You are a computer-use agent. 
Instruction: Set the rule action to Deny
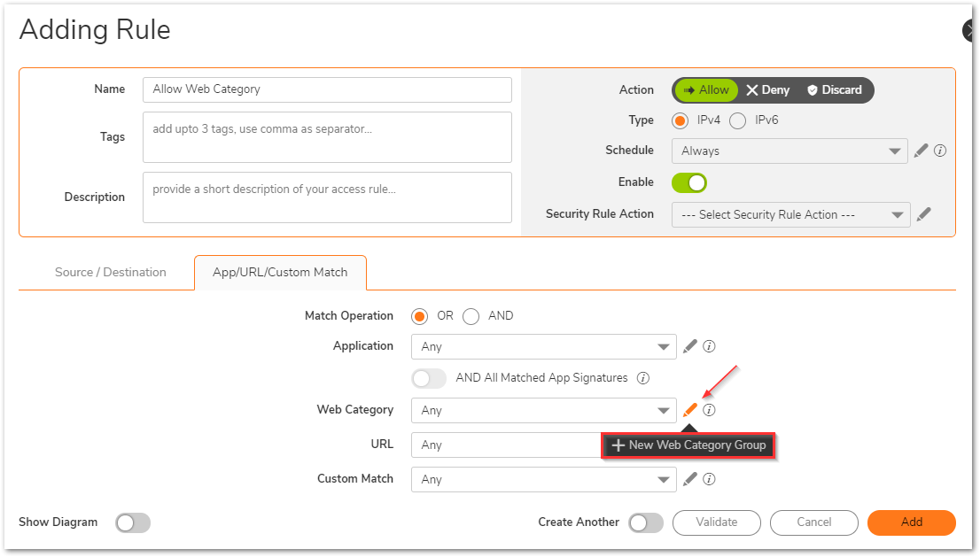(x=767, y=90)
